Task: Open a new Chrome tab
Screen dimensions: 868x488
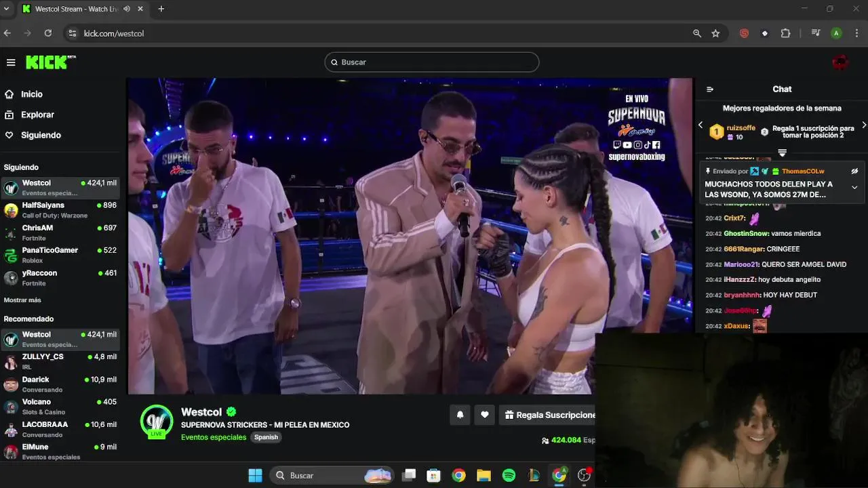Action: click(x=161, y=9)
